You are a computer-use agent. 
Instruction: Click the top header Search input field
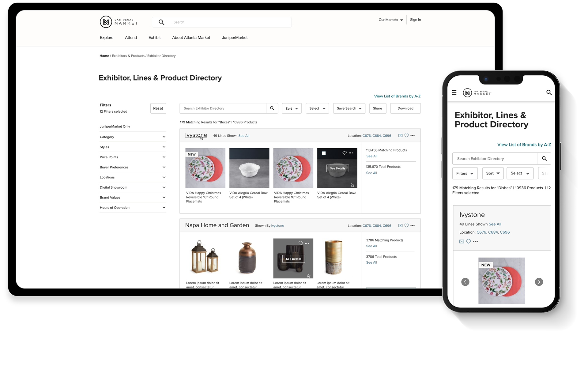(222, 22)
